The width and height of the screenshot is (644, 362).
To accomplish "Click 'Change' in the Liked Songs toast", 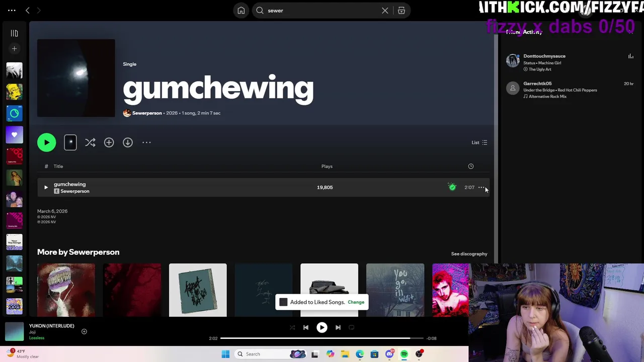I will (x=356, y=302).
